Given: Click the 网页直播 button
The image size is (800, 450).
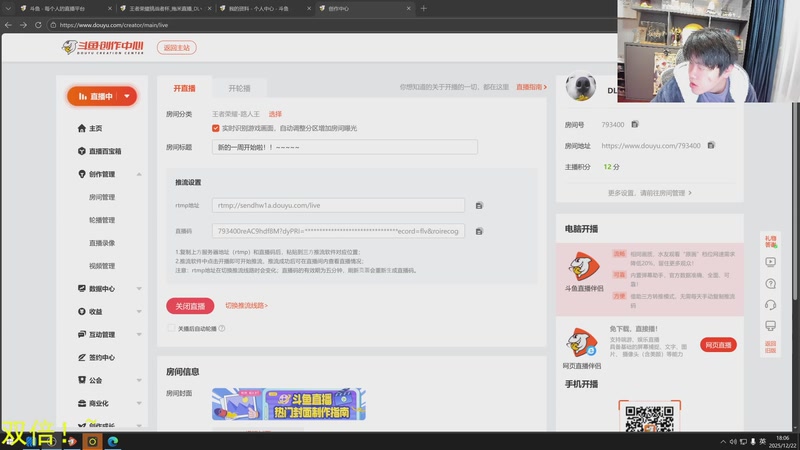Looking at the screenshot, I should pos(718,345).
